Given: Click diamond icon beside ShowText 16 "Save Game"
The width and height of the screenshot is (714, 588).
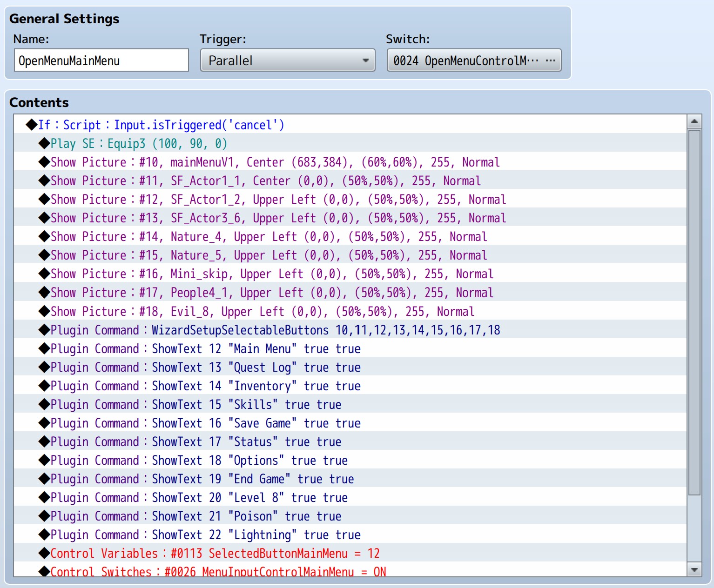Looking at the screenshot, I should coord(44,423).
